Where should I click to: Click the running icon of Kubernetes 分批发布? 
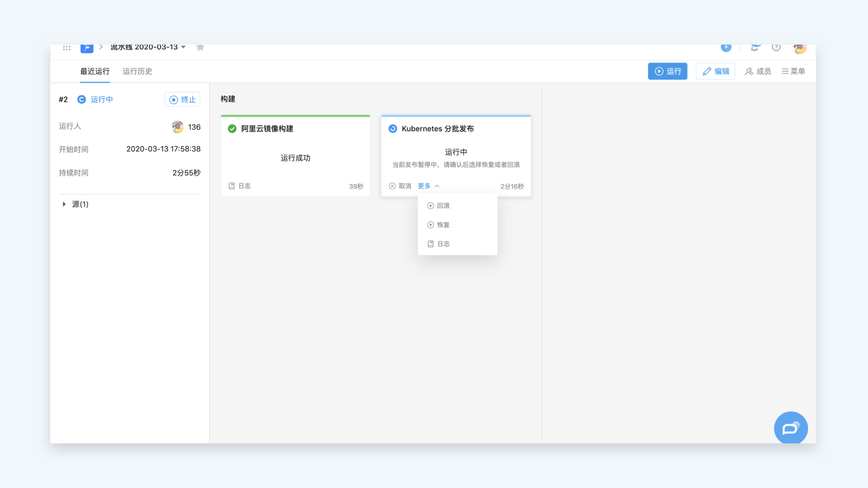point(393,129)
